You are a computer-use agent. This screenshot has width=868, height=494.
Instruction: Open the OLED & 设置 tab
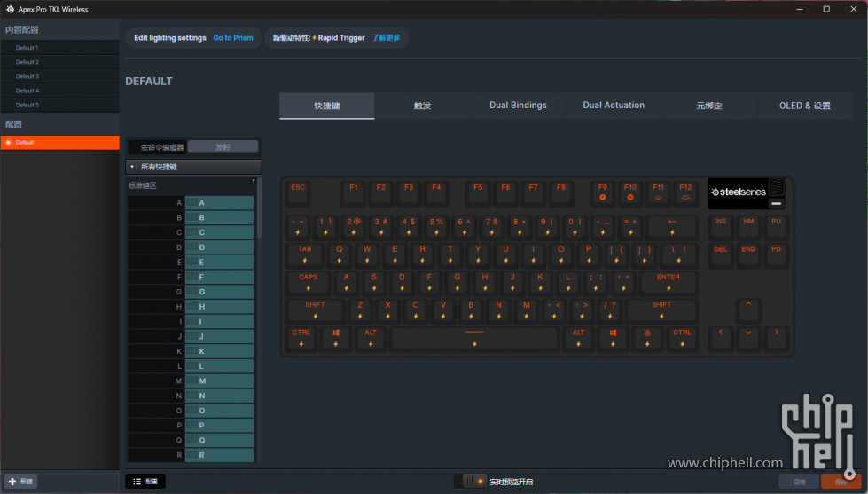[805, 106]
